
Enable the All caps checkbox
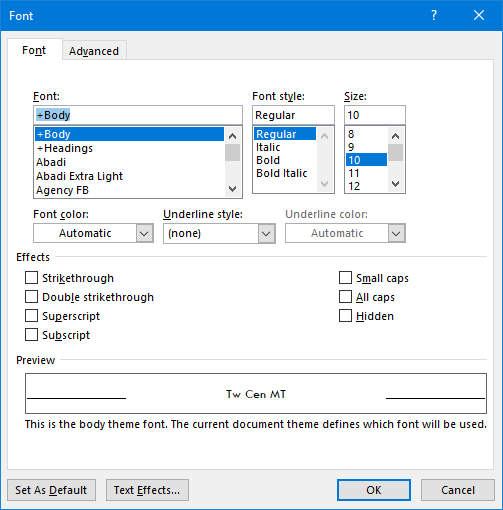pyautogui.click(x=345, y=297)
